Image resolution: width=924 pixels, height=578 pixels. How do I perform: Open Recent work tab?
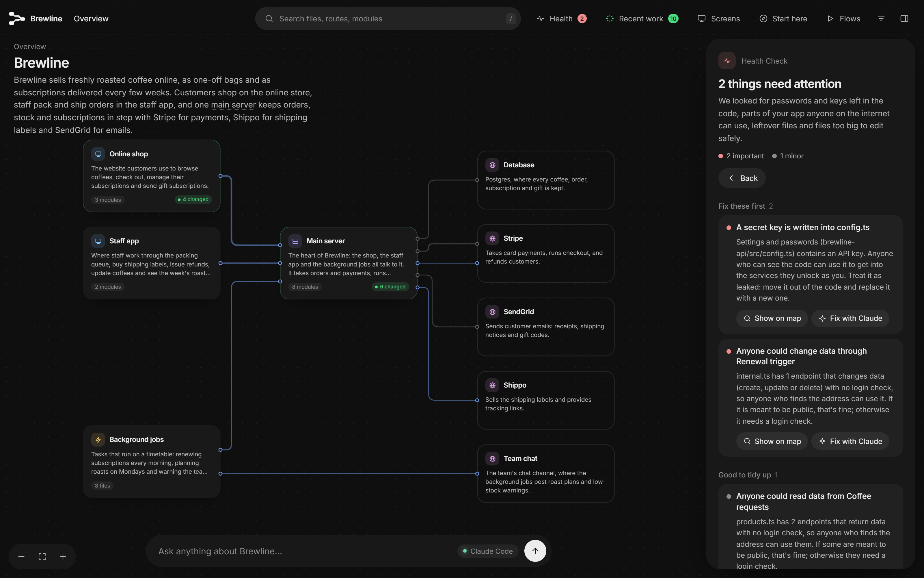[642, 18]
